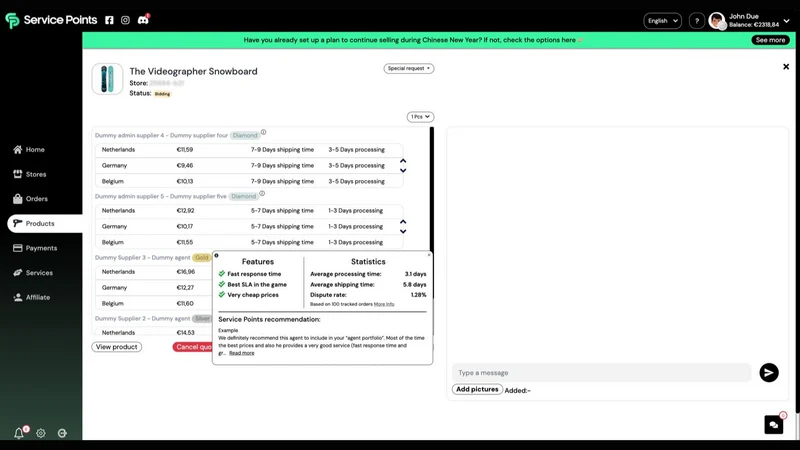Go to Payments in sidebar
The image size is (800, 450).
pyautogui.click(x=35, y=248)
